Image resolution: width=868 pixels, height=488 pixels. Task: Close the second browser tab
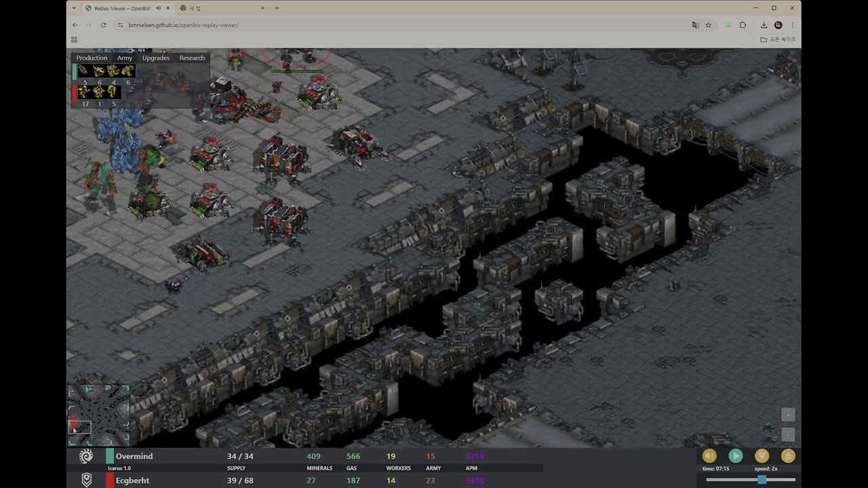[x=262, y=8]
